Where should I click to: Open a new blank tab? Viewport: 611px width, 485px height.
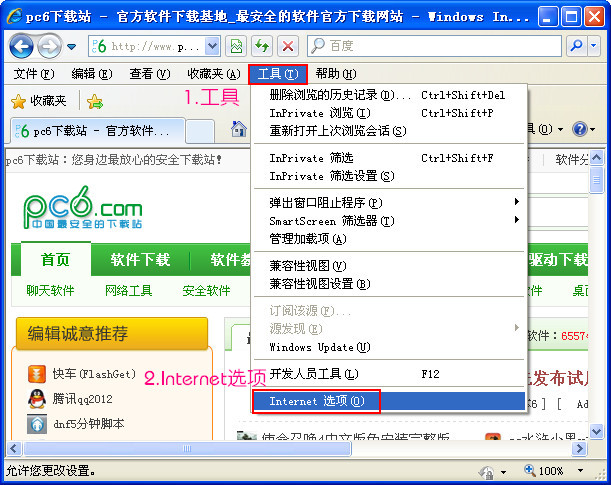tap(200, 132)
